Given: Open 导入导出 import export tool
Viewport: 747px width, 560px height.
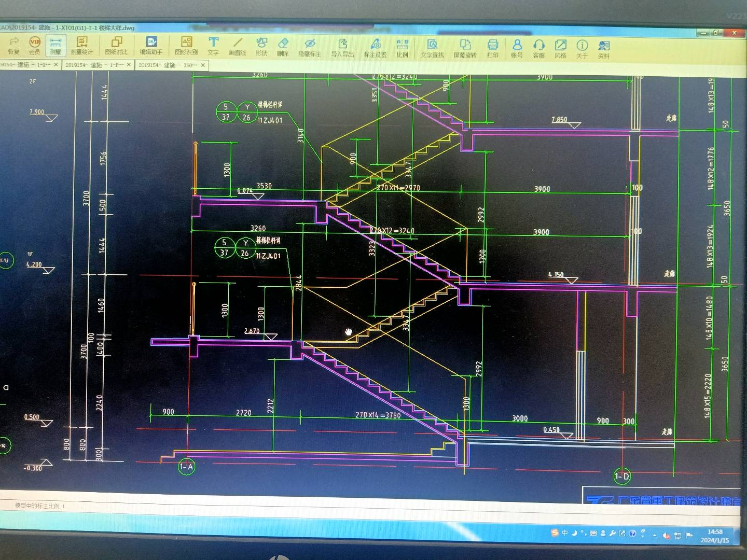Looking at the screenshot, I should (342, 47).
